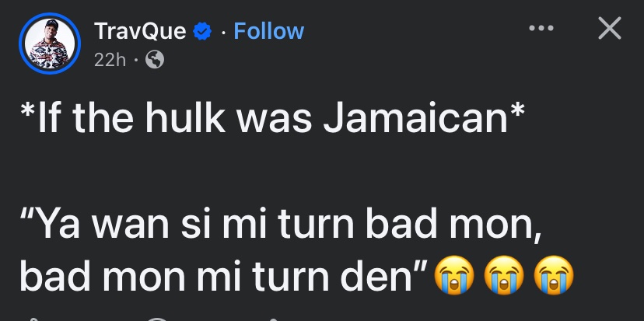Image resolution: width=644 pixels, height=321 pixels.
Task: Open the TravQue profile name link
Action: click(x=140, y=31)
